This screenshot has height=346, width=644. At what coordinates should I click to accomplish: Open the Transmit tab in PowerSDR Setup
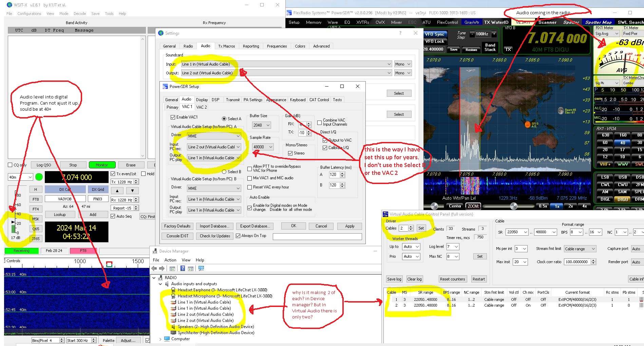pos(233,100)
